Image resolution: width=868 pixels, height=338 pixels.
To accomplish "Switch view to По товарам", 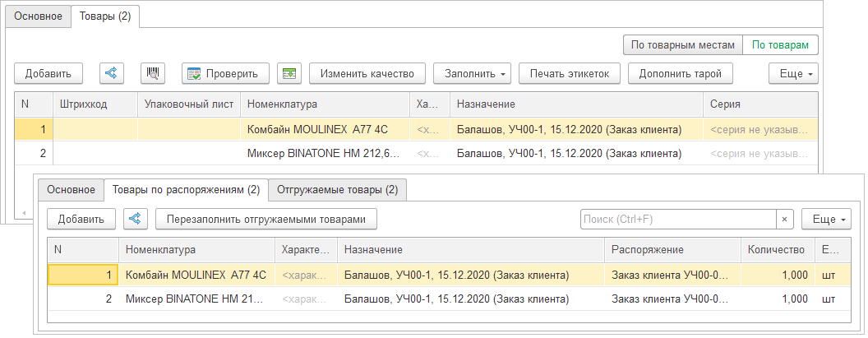I will point(780,44).
